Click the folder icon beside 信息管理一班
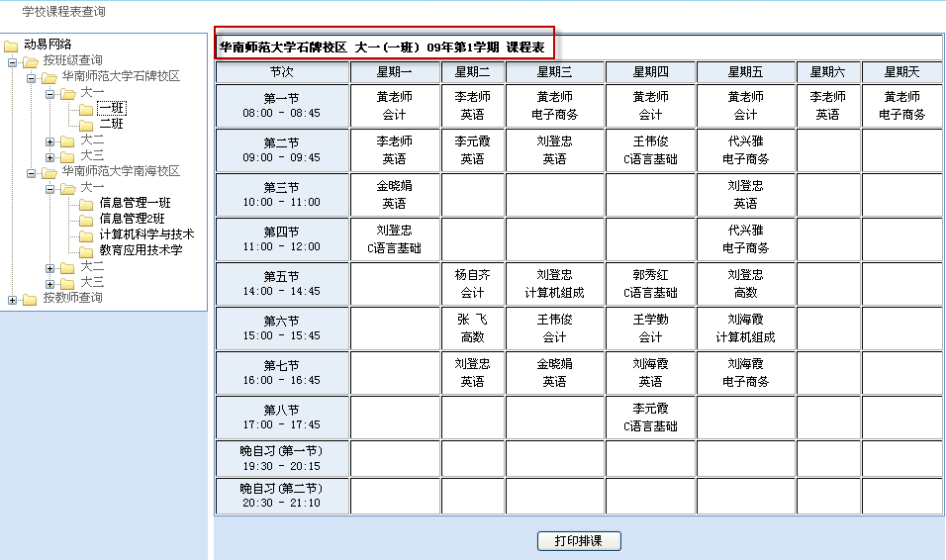The height and width of the screenshot is (560, 946). tap(86, 204)
